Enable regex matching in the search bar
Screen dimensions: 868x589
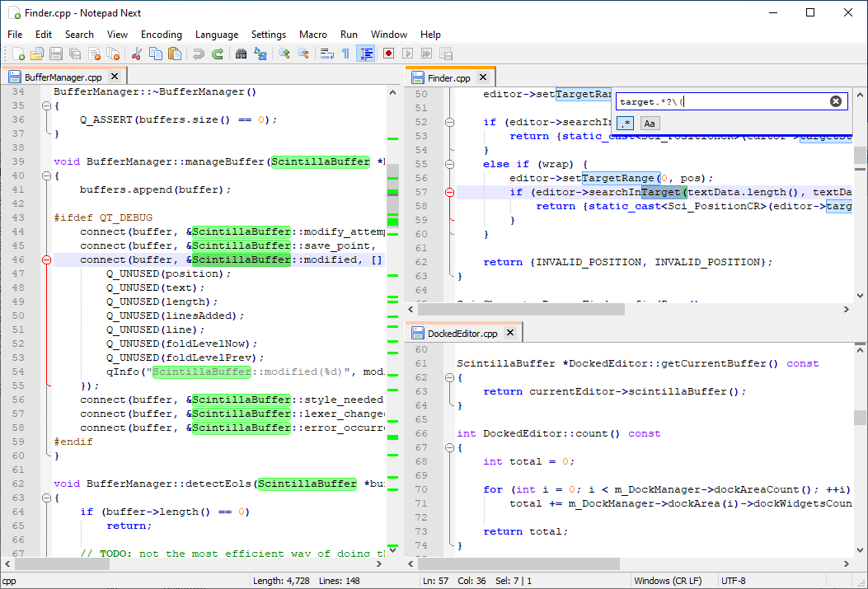626,124
